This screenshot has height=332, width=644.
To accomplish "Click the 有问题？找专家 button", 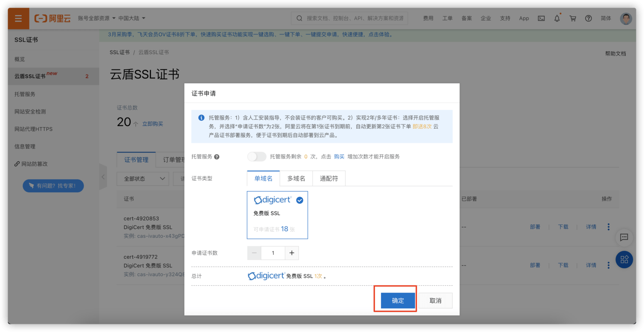I will (53, 185).
